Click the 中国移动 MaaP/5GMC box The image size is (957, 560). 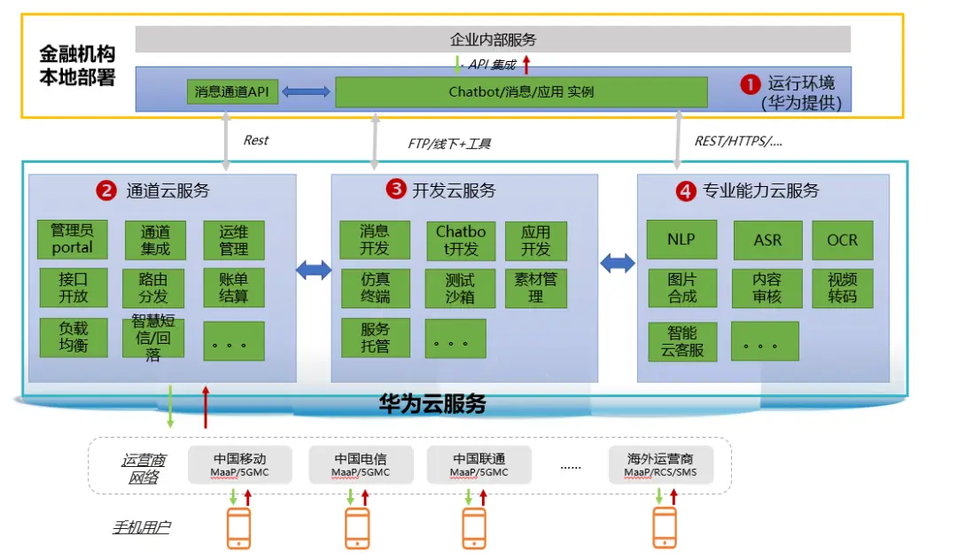tap(240, 465)
